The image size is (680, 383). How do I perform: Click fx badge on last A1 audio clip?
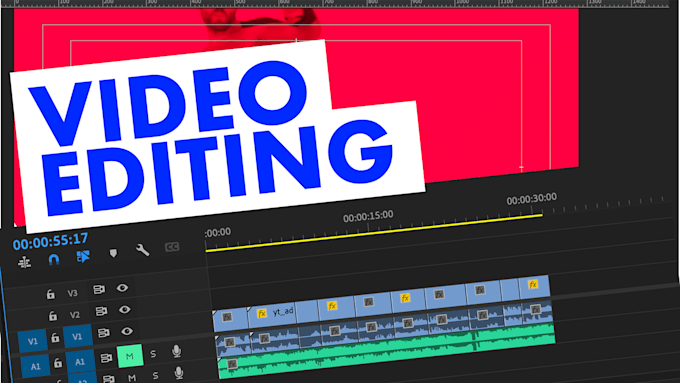click(536, 310)
